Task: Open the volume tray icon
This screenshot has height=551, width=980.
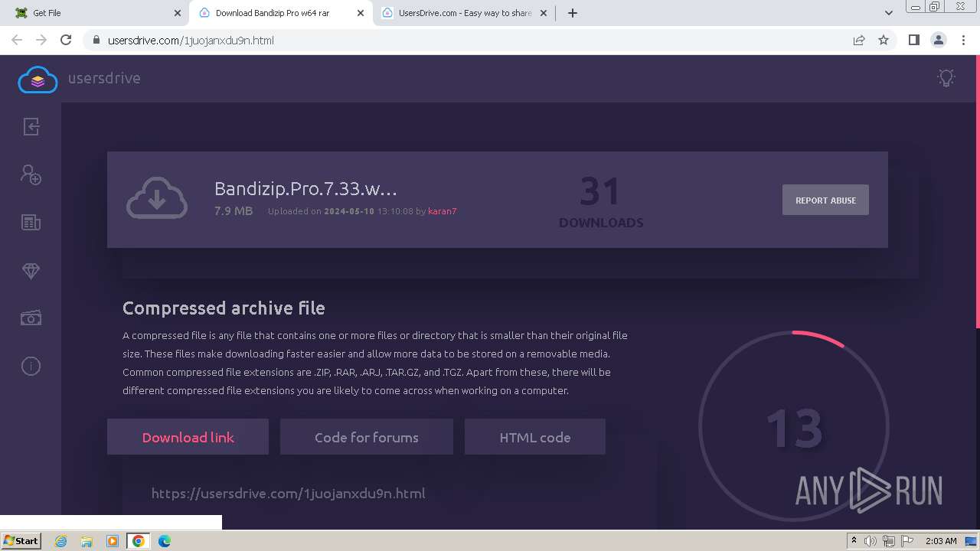Action: [871, 541]
